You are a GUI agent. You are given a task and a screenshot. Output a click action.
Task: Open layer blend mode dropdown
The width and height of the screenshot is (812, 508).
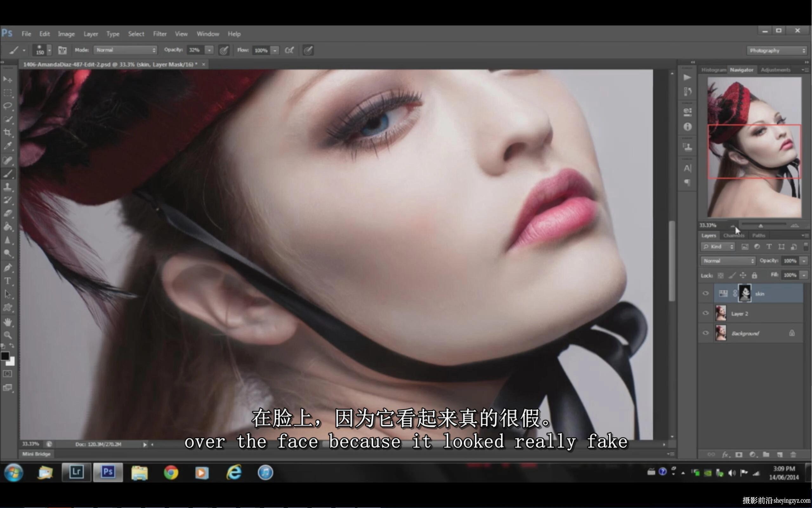[x=728, y=261]
